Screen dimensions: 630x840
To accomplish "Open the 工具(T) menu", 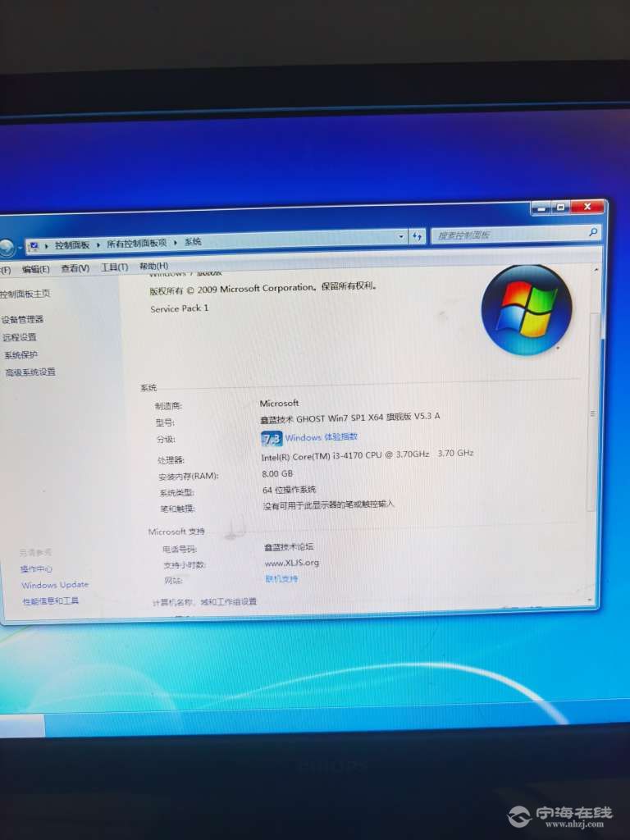I will pos(115,267).
